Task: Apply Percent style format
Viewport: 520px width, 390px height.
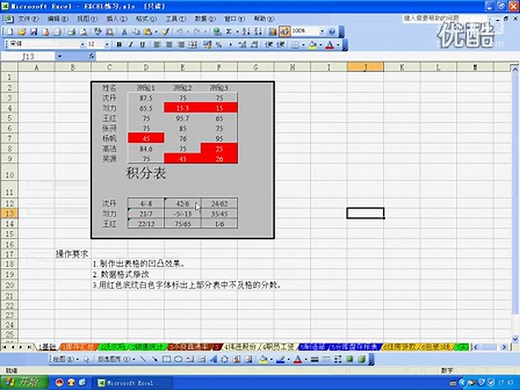Action: click(x=219, y=44)
